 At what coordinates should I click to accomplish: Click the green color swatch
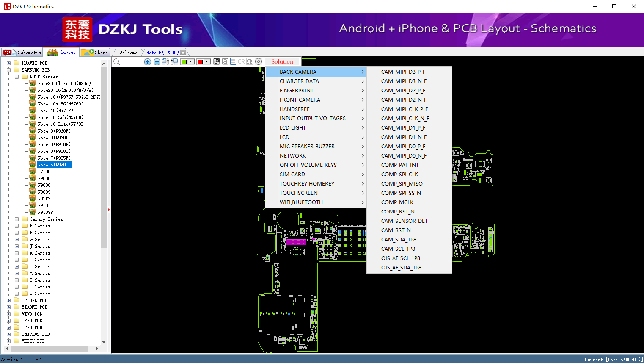(184, 62)
